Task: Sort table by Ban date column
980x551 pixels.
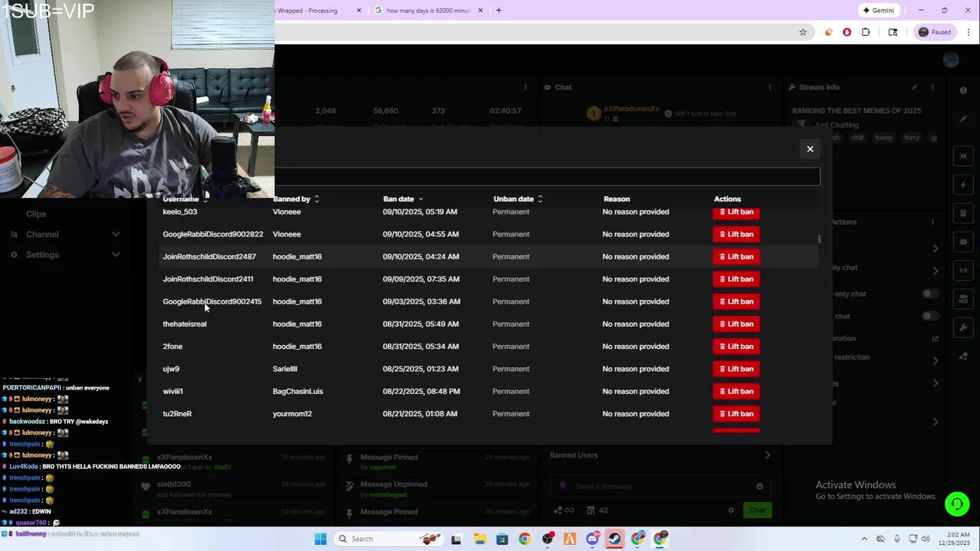Action: coord(403,199)
